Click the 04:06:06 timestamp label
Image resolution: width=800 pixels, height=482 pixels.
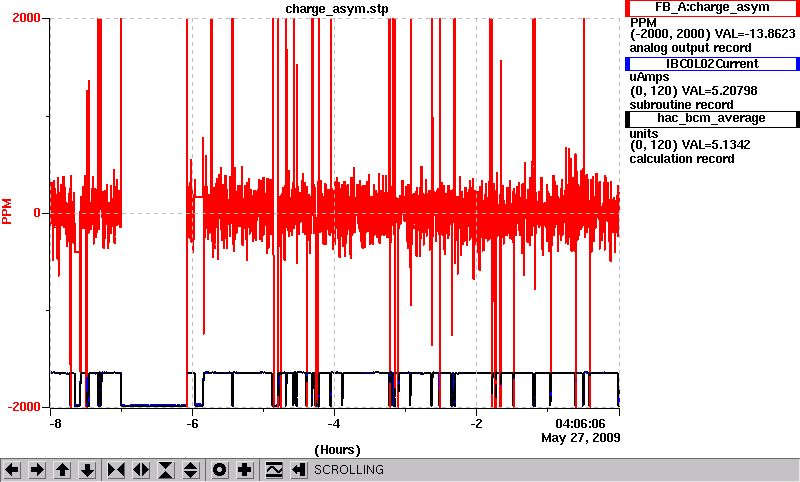[580, 424]
